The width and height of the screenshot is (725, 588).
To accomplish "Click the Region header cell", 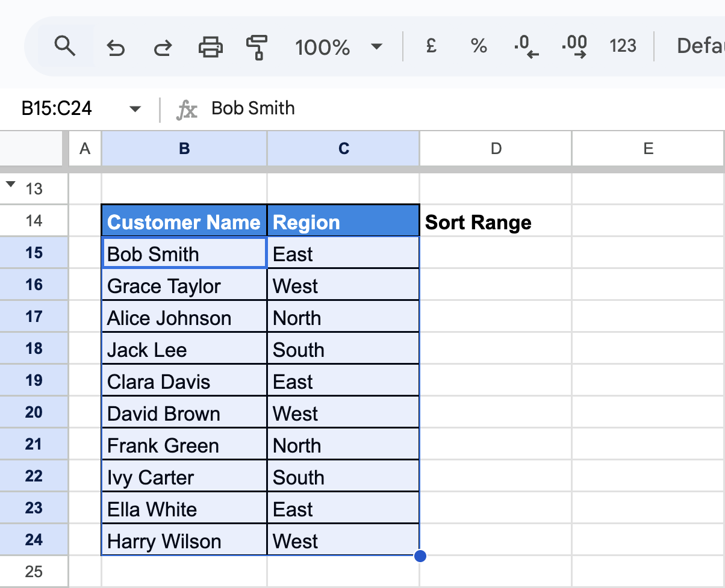I will [x=343, y=221].
